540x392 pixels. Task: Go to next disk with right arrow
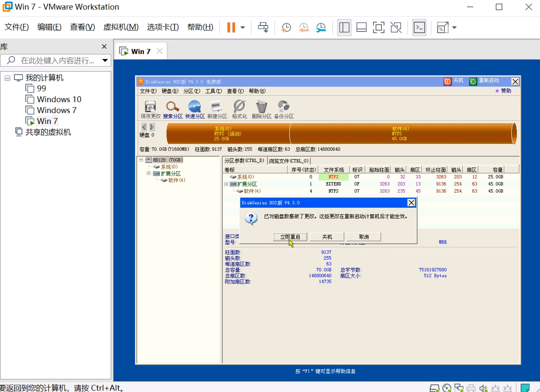click(152, 127)
